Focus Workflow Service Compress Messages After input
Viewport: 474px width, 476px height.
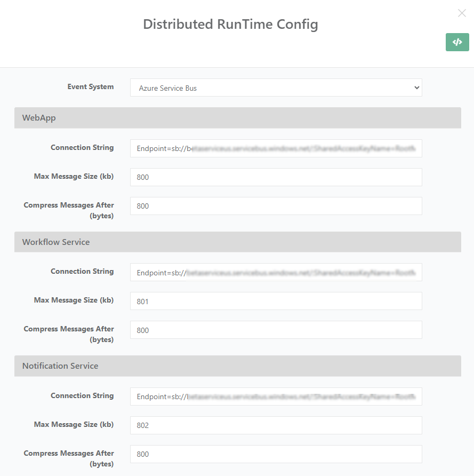[x=276, y=330]
